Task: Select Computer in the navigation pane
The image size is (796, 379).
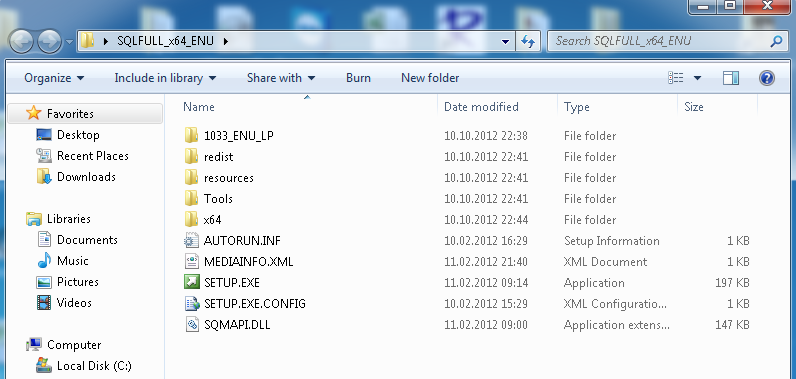Action: 74,344
